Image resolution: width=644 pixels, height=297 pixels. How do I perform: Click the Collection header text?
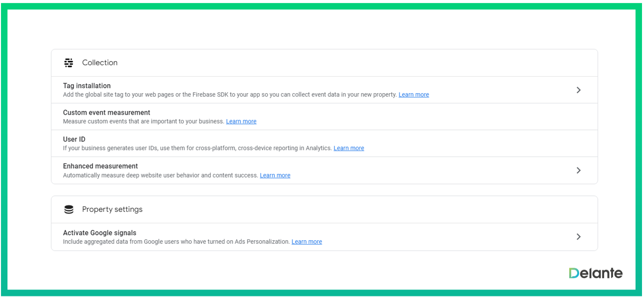click(100, 63)
